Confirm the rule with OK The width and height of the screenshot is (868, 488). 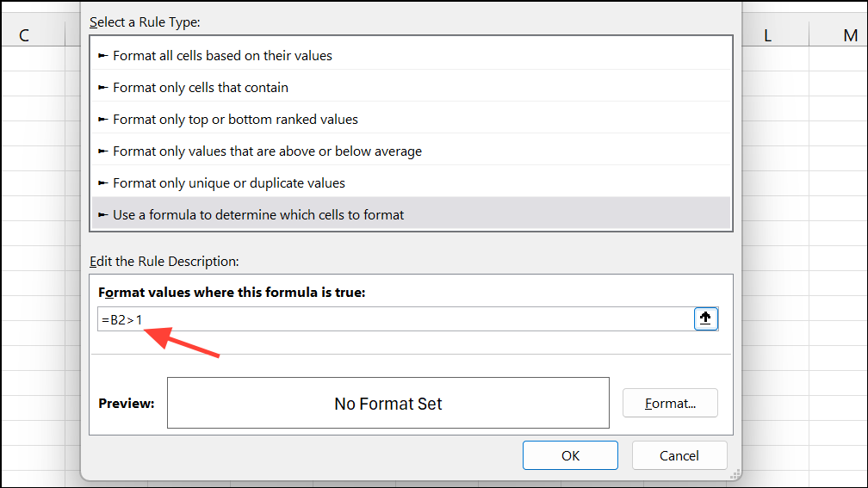pos(570,455)
